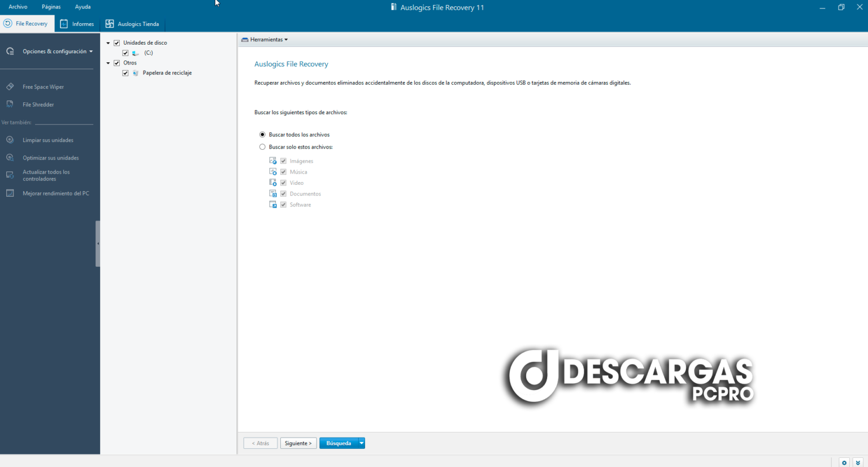Click the Herramientas toolbox icon
This screenshot has height=467, width=868.
pos(245,40)
